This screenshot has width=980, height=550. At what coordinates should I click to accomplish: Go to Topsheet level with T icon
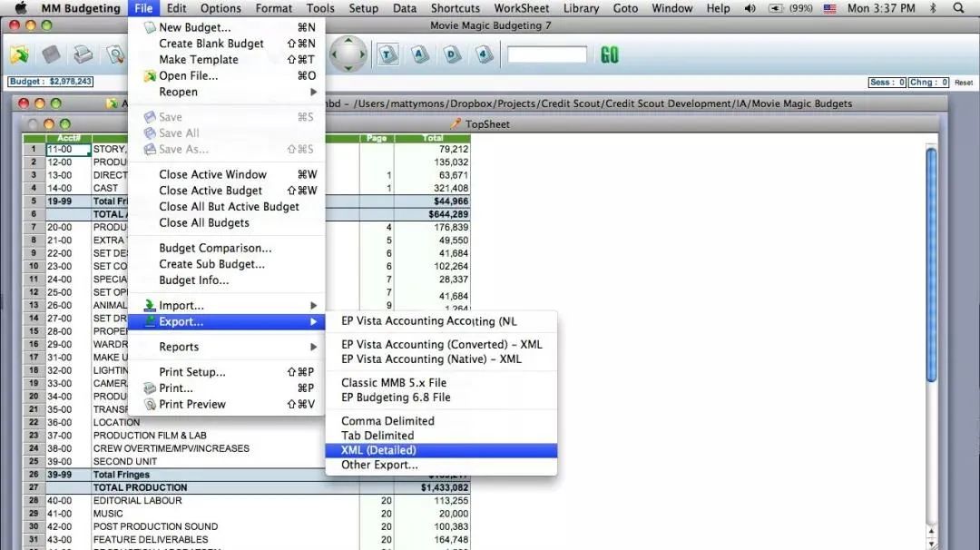tap(387, 54)
